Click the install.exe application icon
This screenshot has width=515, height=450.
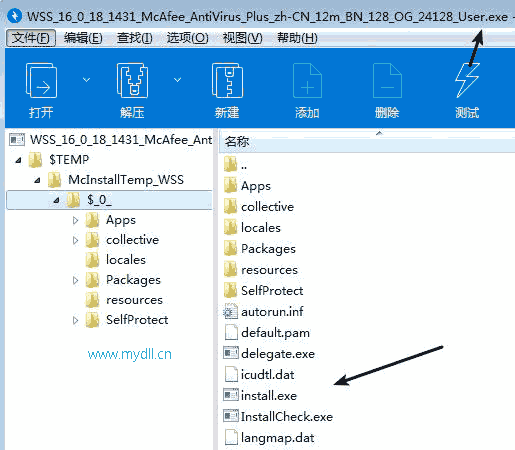coord(231,395)
